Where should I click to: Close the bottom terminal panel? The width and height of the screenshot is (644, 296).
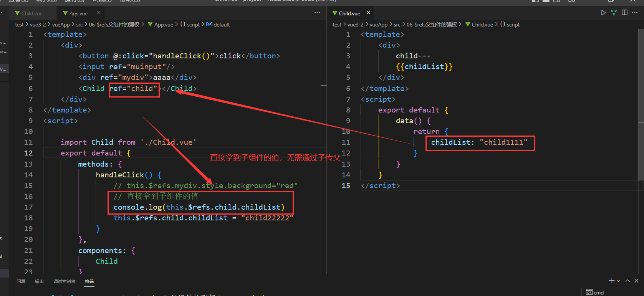click(636, 281)
